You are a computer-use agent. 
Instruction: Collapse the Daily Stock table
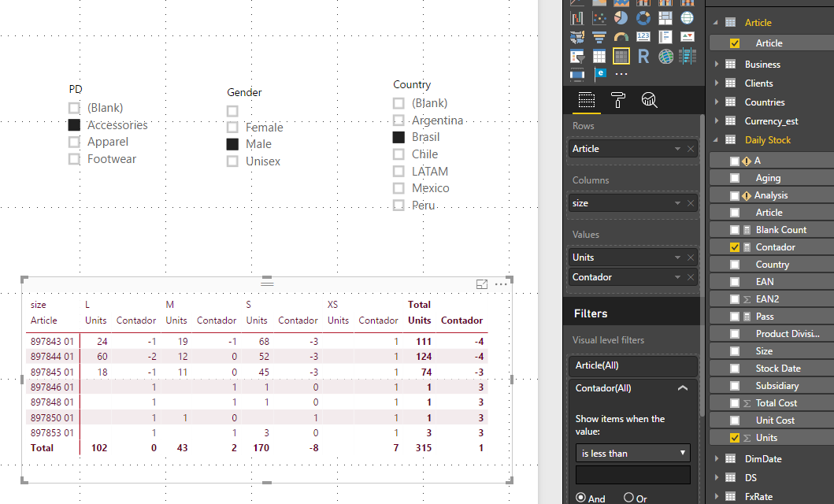(x=716, y=140)
